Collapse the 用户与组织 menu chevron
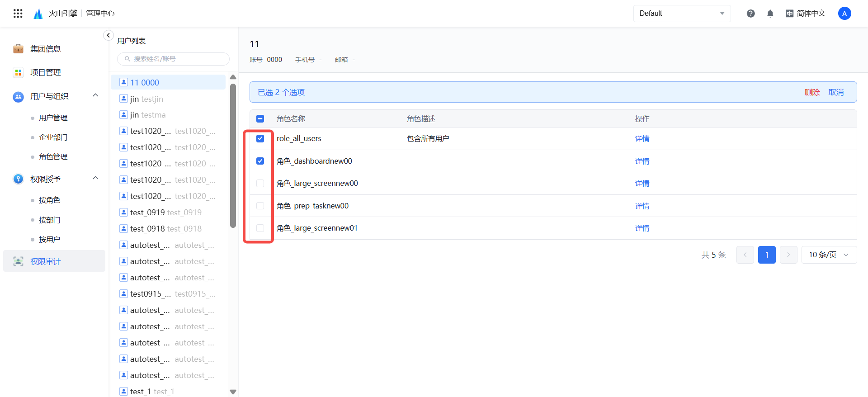The height and width of the screenshot is (397, 868). tap(95, 95)
